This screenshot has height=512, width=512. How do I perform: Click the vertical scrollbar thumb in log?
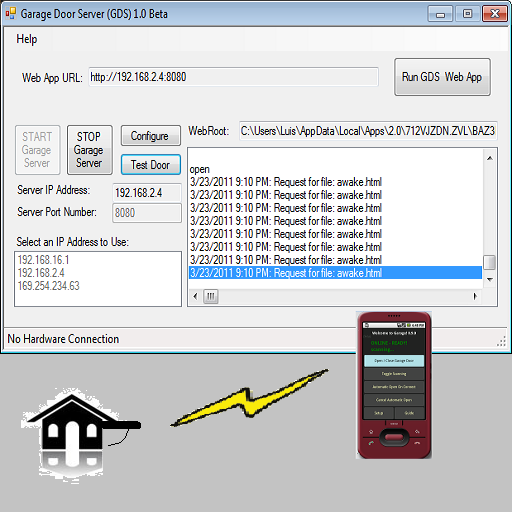pyautogui.click(x=490, y=262)
